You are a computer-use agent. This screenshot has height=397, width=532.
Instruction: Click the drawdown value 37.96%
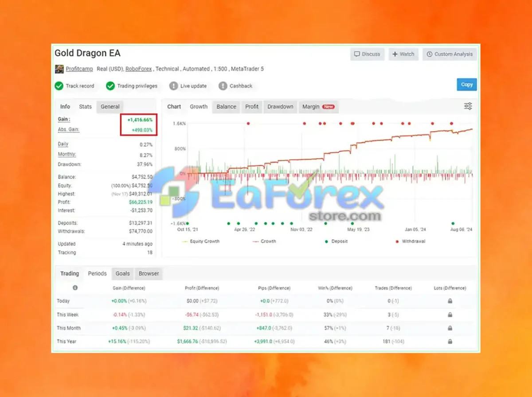click(x=145, y=165)
